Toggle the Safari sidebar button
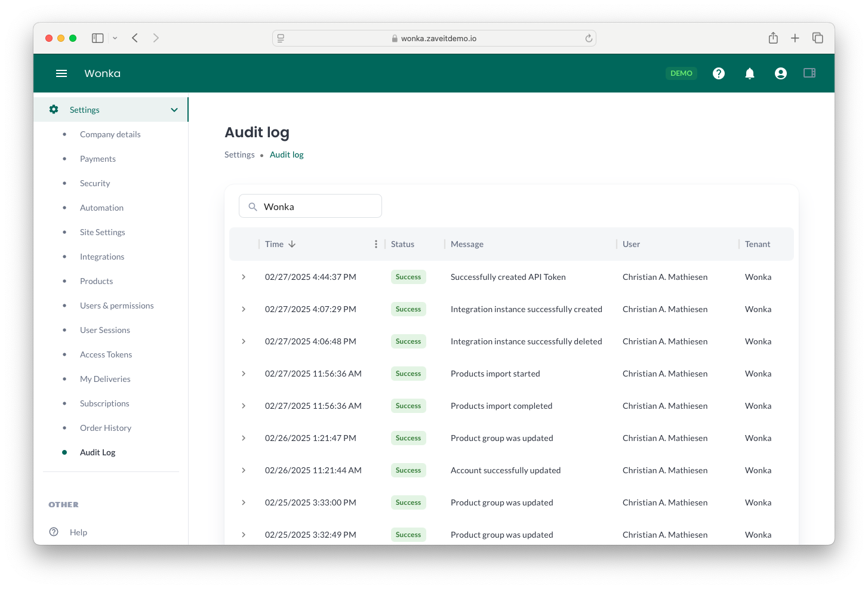Screen dimensions: 868x589 point(98,38)
